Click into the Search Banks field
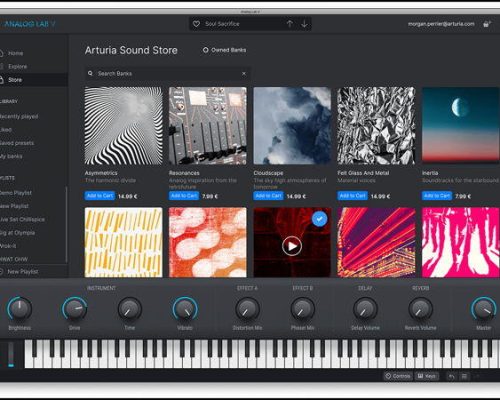 pyautogui.click(x=167, y=73)
